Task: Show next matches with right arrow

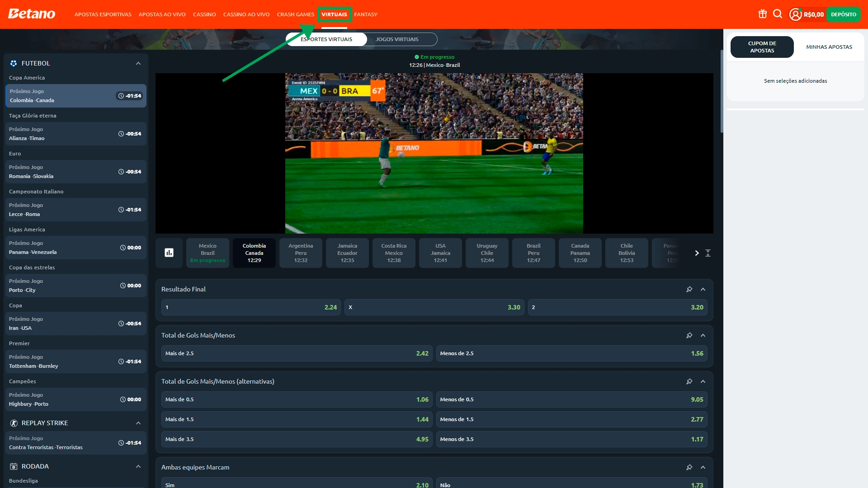Action: click(697, 253)
